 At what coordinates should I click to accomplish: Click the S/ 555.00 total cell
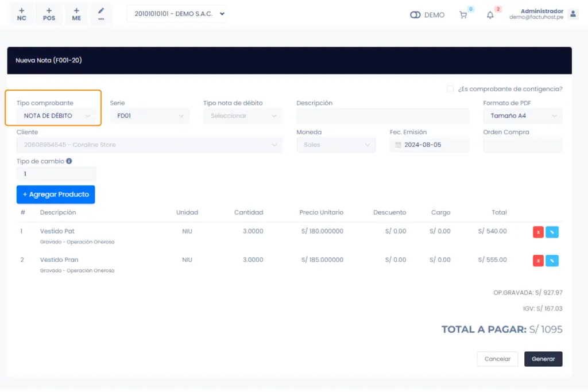point(492,260)
